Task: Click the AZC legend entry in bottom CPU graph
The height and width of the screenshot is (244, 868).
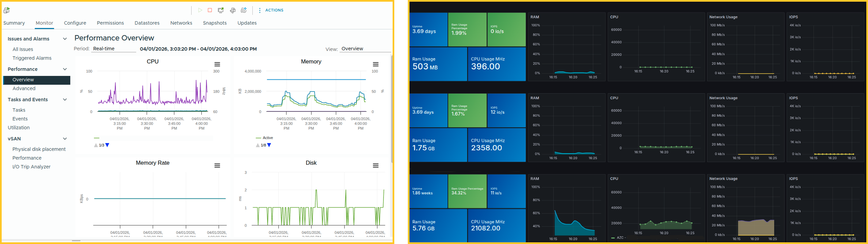Action: tap(619, 238)
